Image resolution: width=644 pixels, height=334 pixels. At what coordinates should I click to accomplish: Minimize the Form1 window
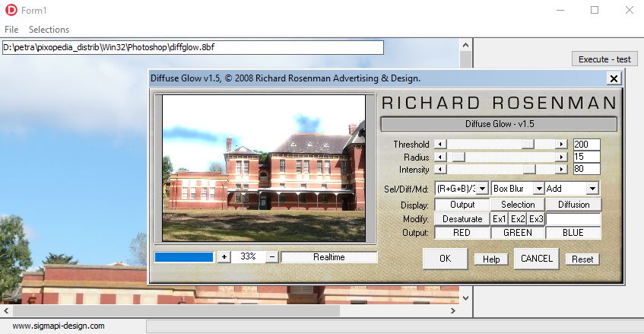point(561,10)
